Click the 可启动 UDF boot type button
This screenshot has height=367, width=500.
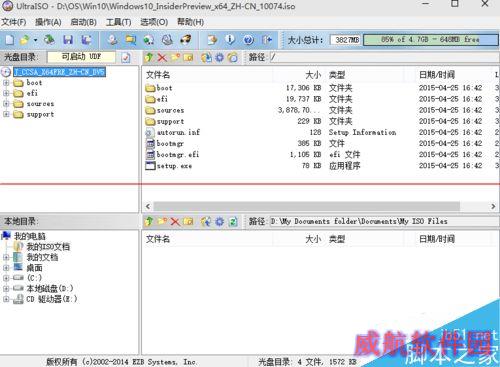[x=81, y=57]
